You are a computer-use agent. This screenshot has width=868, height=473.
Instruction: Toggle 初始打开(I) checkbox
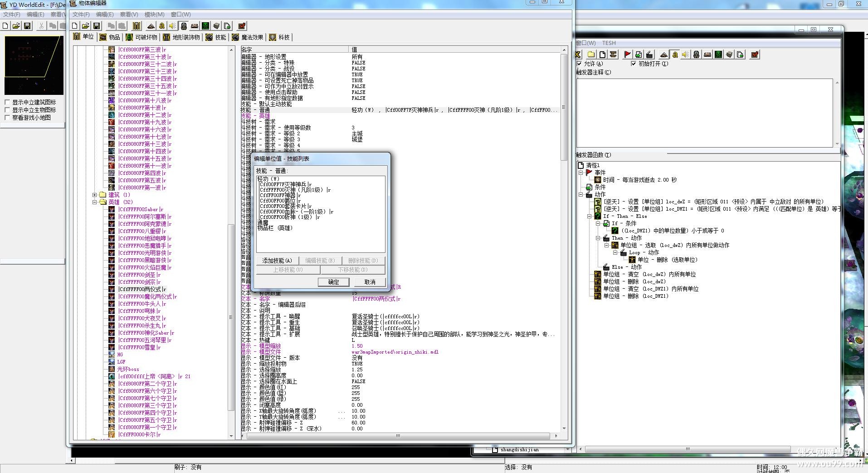[x=634, y=64]
